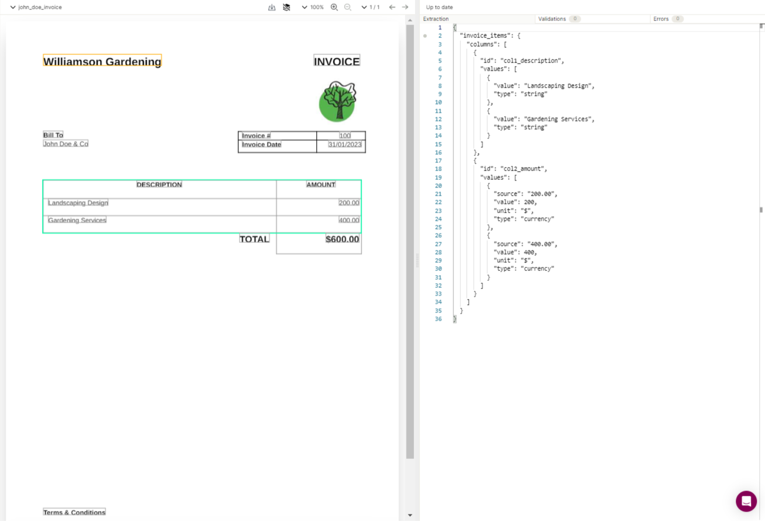
Task: Click the "source": "400.00" JSON line
Action: click(525, 244)
